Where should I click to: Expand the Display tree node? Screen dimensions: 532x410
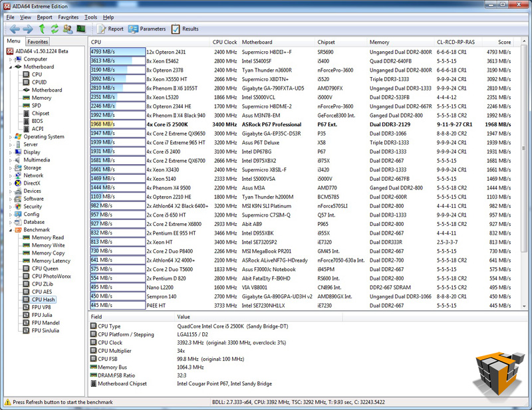tap(11, 153)
